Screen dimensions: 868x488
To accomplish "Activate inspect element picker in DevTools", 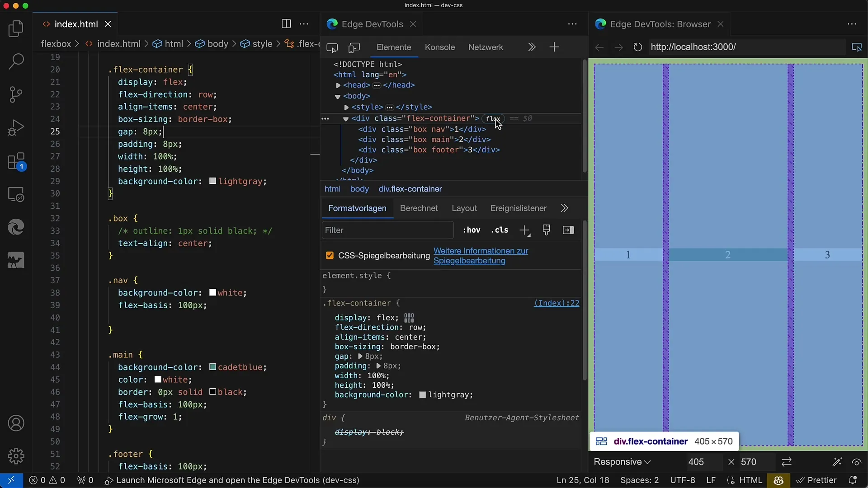I will 332,47.
